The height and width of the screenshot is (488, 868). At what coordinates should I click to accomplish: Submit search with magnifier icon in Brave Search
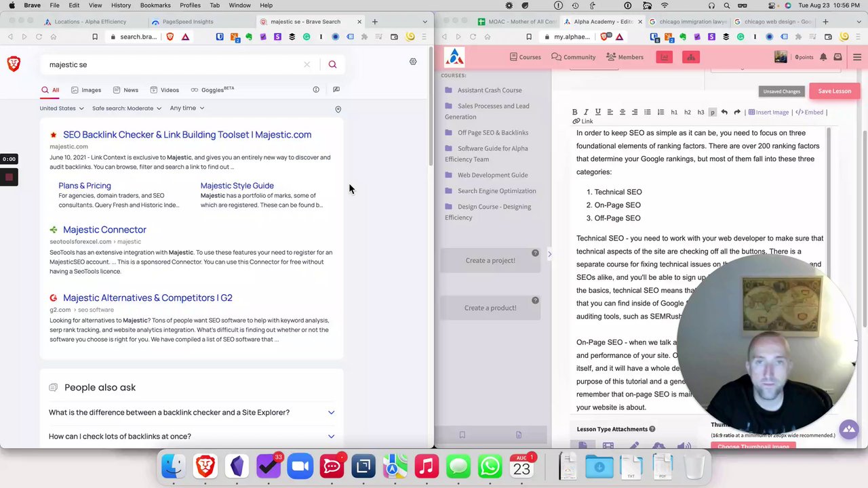(x=332, y=64)
